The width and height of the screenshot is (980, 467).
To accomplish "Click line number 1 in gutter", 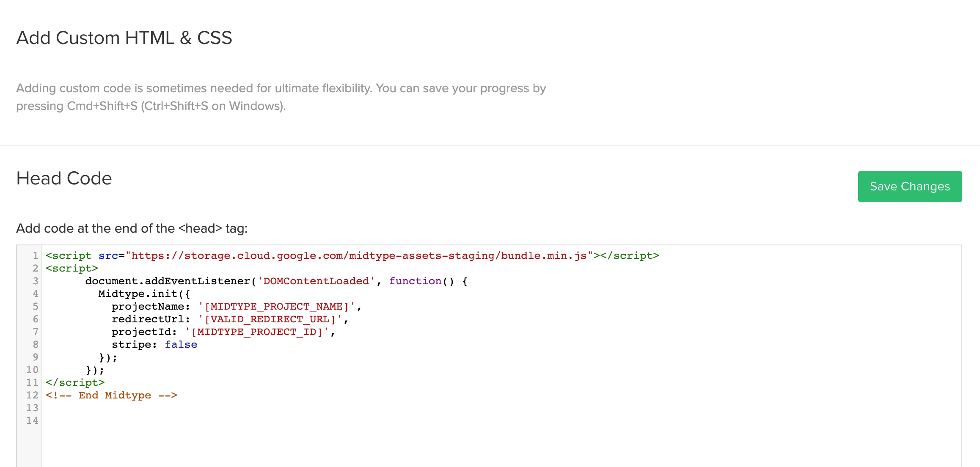I will coord(35,255).
